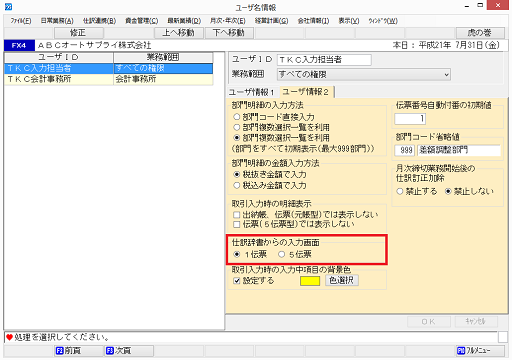The image size is (512, 360).
Task: Click the OK button
Action: pos(429,322)
